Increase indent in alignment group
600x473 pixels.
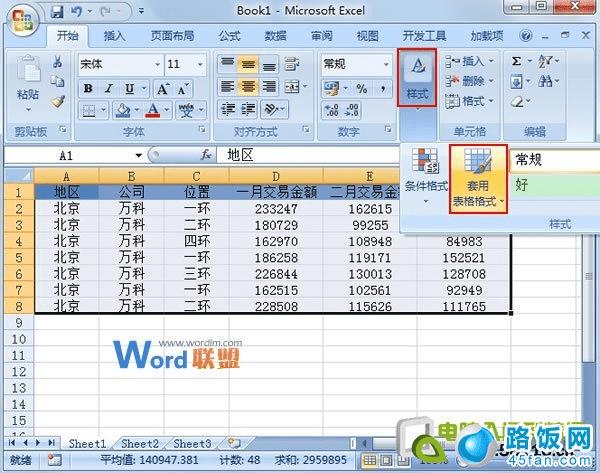point(248,109)
